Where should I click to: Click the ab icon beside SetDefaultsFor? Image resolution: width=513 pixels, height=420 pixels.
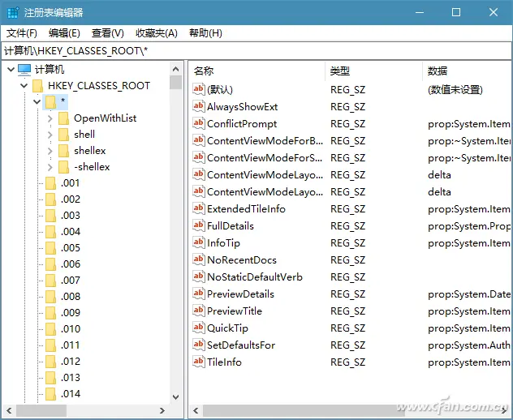[199, 344]
